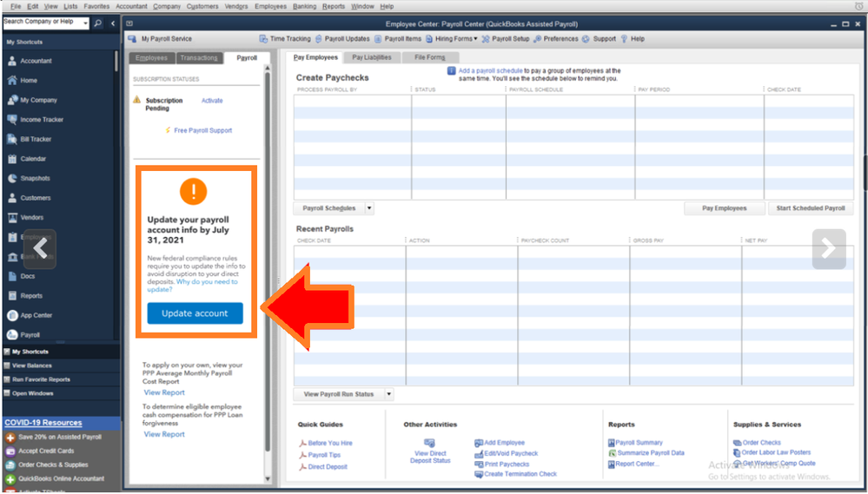868x494 pixels.
Task: Open the Payroll Tips guide
Action: click(x=324, y=455)
